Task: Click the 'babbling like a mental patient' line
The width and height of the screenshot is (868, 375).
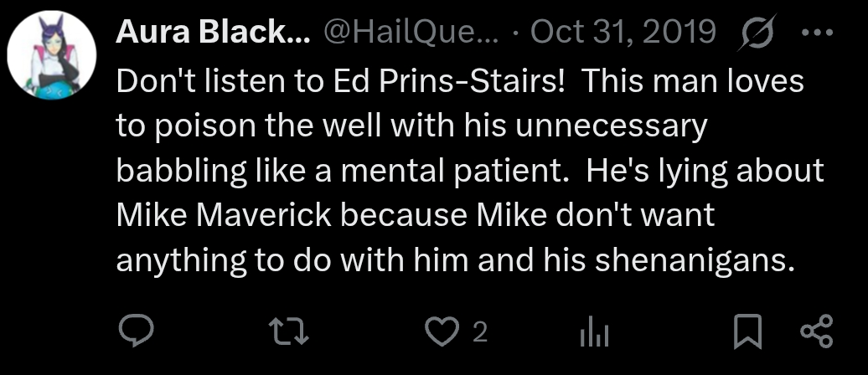Action: [335, 171]
